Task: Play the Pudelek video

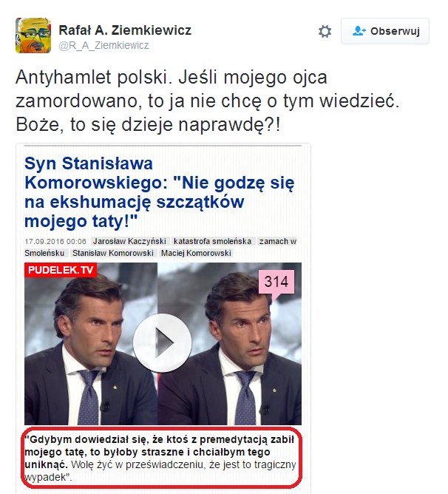Action: (x=162, y=343)
